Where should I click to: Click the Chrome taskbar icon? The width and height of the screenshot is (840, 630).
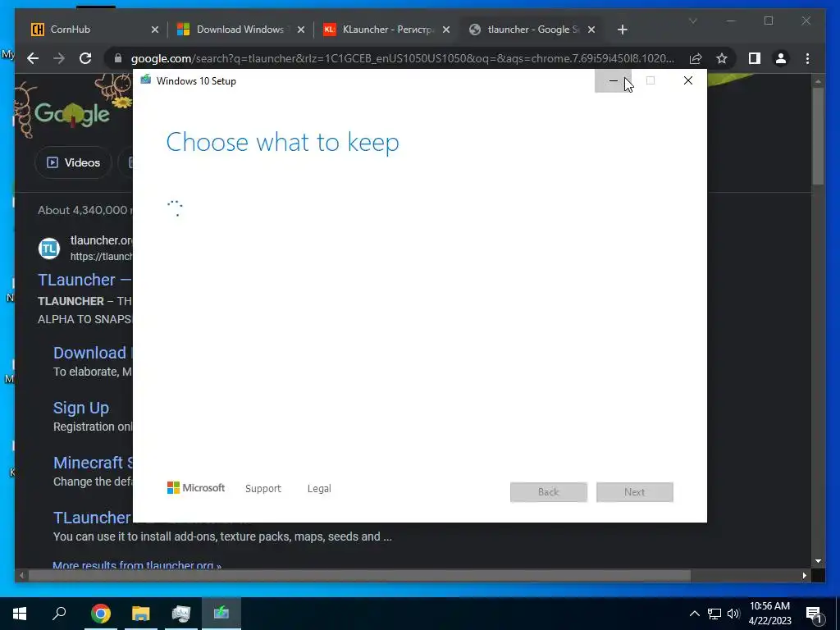pyautogui.click(x=100, y=614)
